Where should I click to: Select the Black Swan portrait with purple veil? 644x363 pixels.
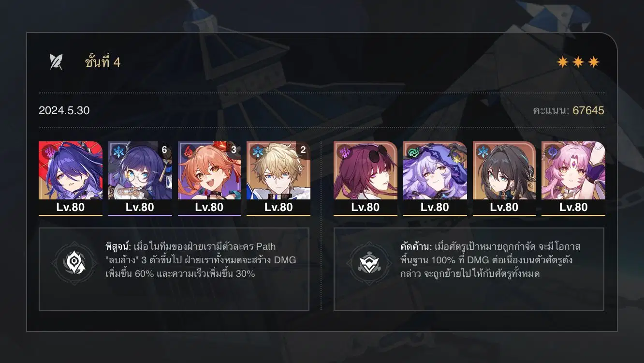coord(435,170)
